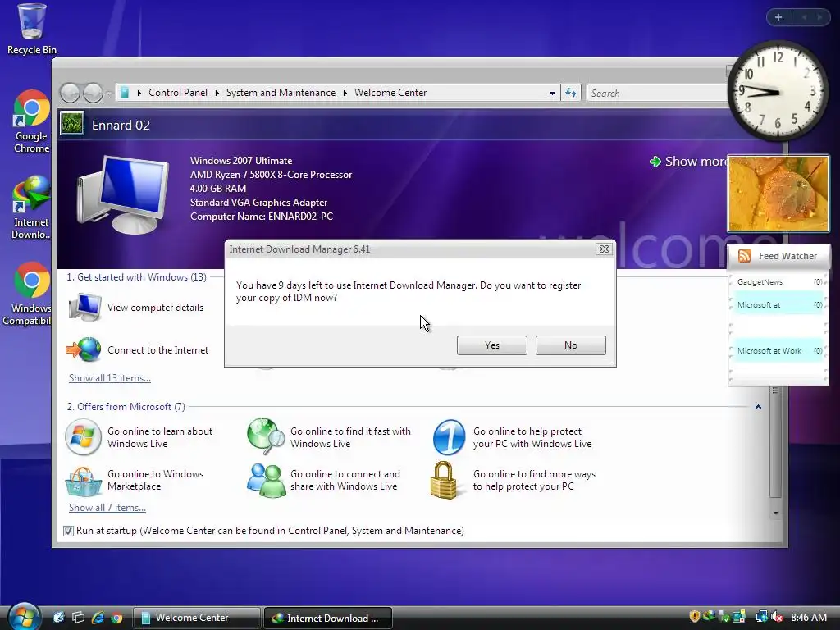Open the Recycle Bin desktop icon

tap(32, 30)
